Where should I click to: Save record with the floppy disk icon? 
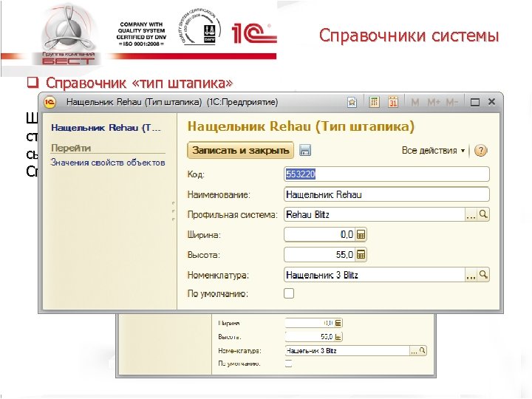(305, 150)
